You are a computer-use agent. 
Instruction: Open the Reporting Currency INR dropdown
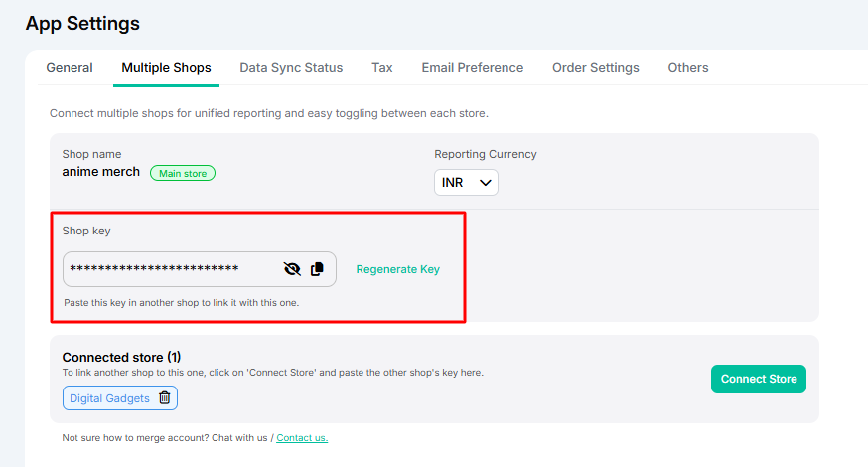[466, 183]
